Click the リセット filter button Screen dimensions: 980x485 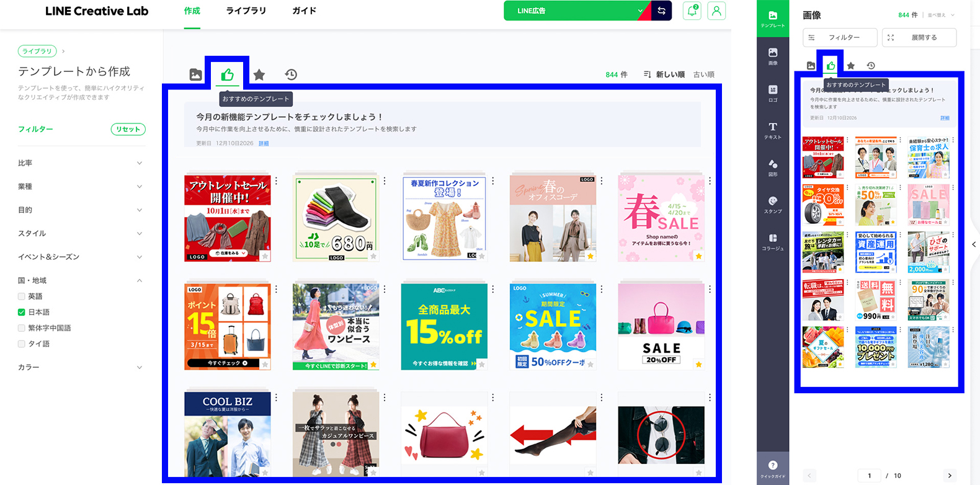(x=128, y=129)
